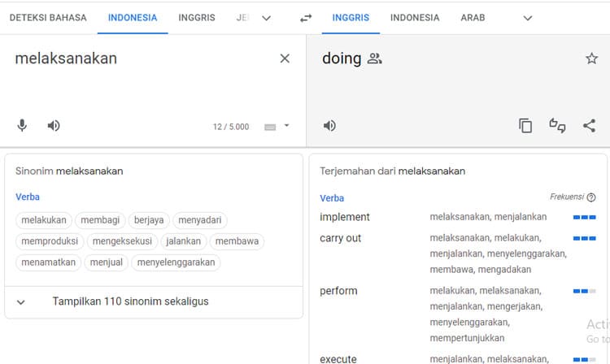Screen dimensions: 610x364
Task: Click the synonym chip menamatkan
Action: [x=49, y=262]
